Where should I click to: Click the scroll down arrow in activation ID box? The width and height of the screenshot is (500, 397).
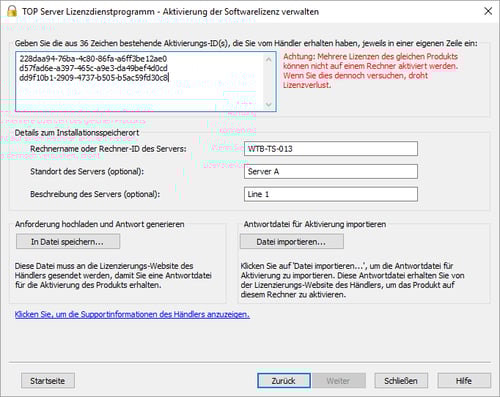pos(268,104)
